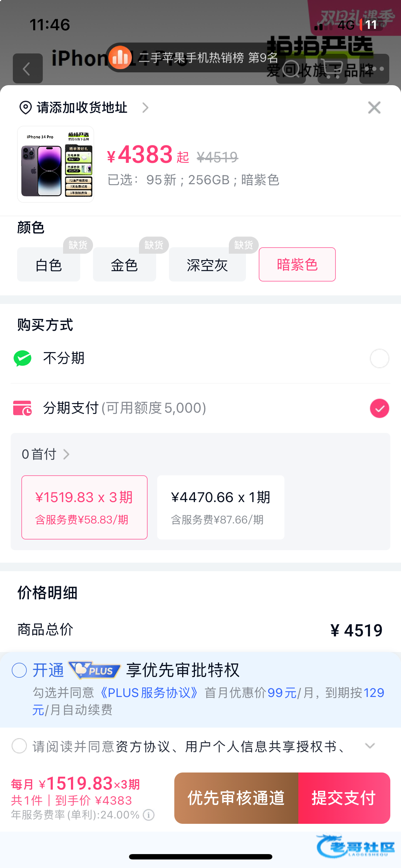Tap the three-dot more options icon

click(x=374, y=69)
